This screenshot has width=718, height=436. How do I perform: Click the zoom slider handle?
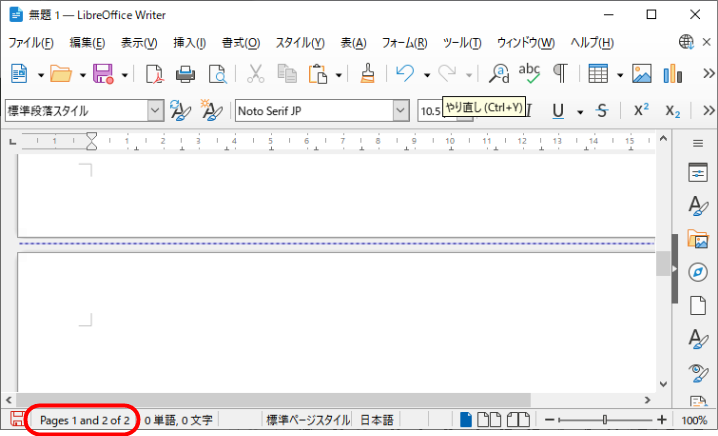605,419
